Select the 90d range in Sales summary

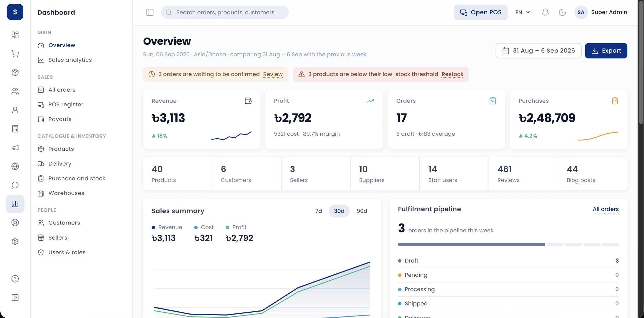click(x=362, y=211)
